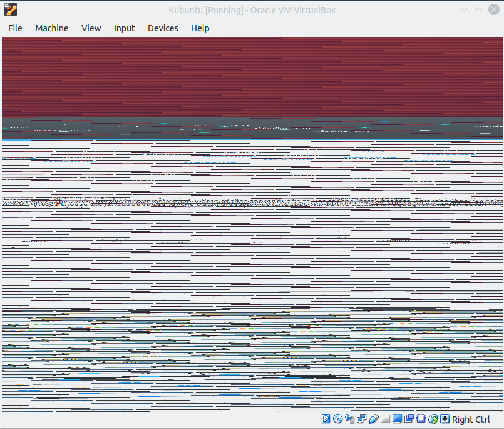Click the CPU virtualization chip icon
Viewport: 504px width, 429px height.
[421, 419]
